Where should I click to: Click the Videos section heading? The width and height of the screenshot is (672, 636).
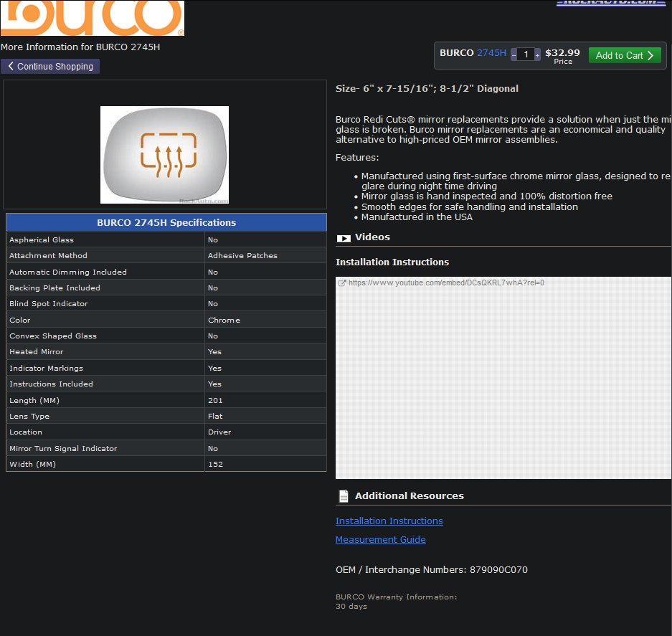(x=372, y=237)
